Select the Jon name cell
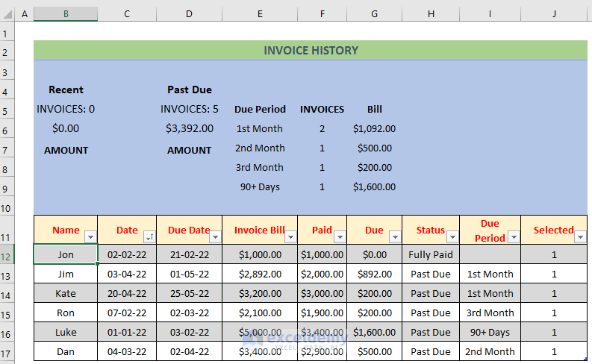 (66, 254)
